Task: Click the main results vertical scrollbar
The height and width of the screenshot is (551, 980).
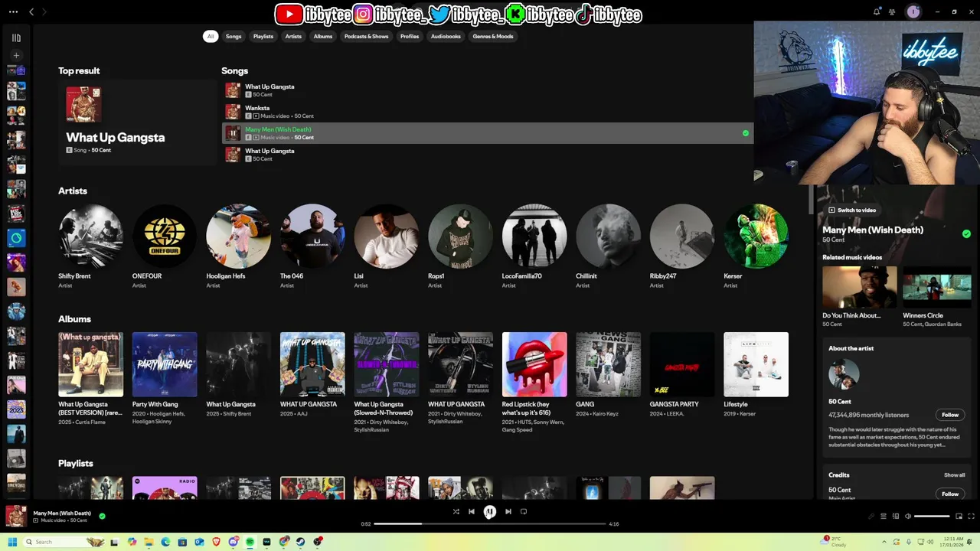Action: pos(811,199)
